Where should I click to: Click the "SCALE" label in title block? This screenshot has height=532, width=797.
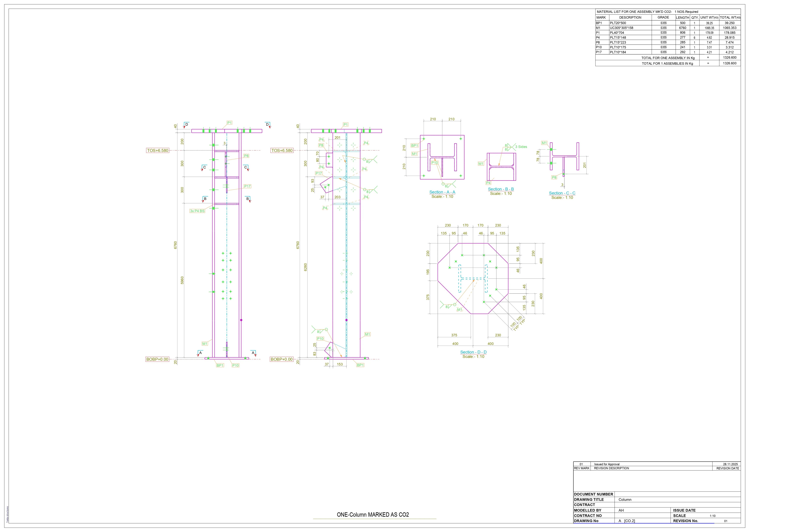pyautogui.click(x=680, y=516)
